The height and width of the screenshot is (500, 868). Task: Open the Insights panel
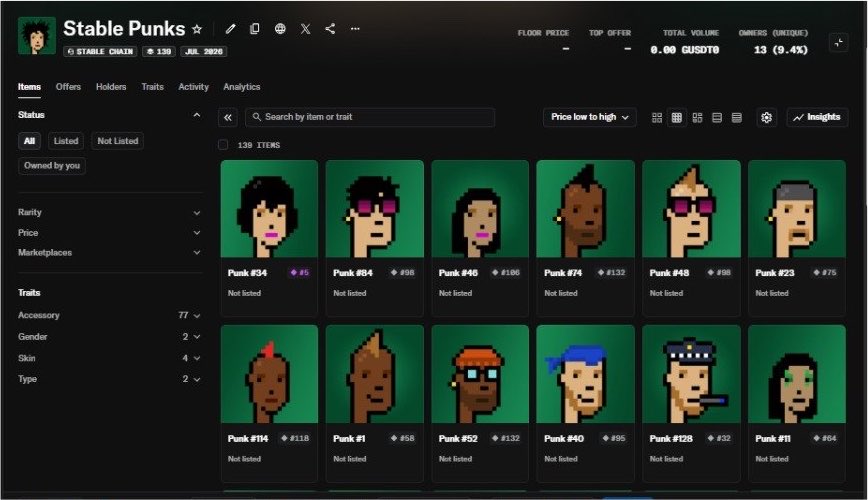(x=817, y=117)
